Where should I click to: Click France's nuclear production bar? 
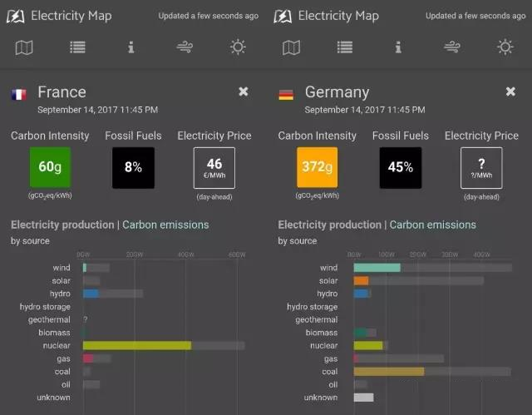click(137, 345)
